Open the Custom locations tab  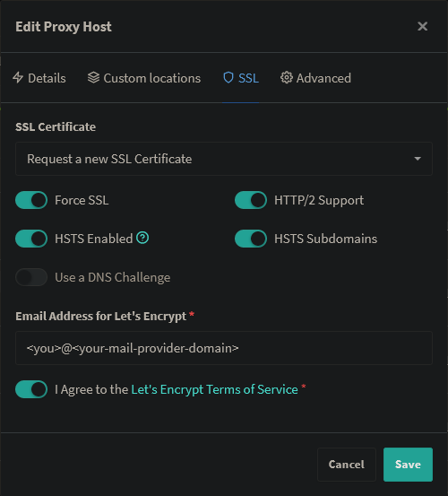[144, 78]
